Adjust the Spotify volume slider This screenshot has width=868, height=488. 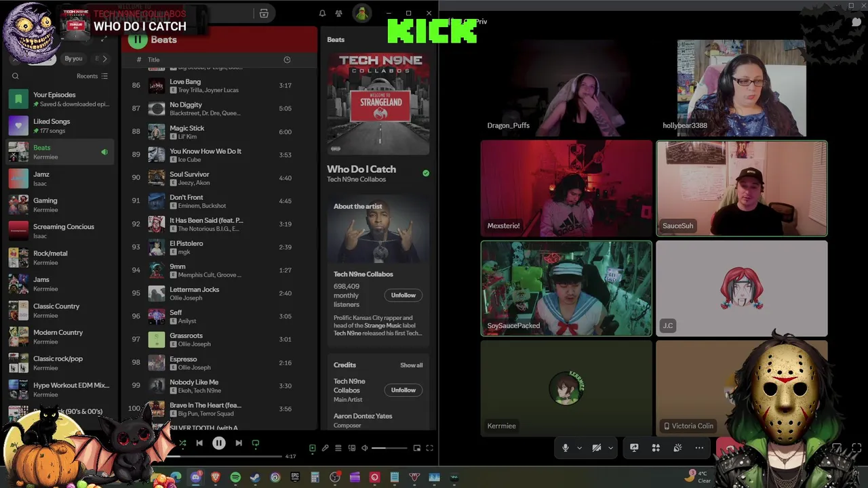tap(389, 448)
